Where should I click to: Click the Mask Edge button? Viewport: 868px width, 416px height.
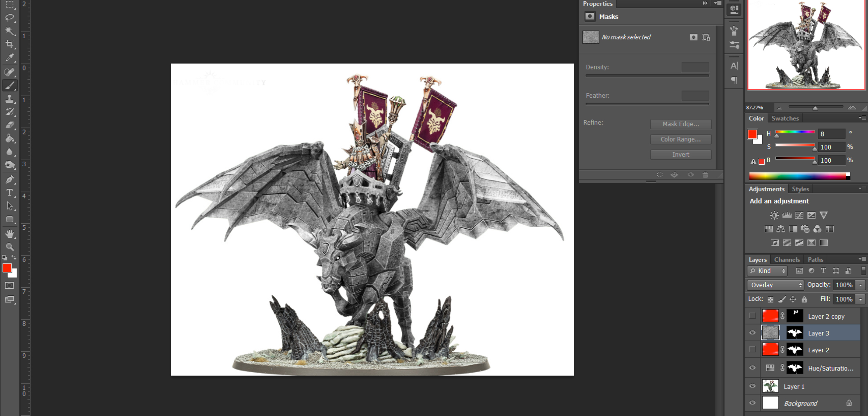(x=680, y=124)
